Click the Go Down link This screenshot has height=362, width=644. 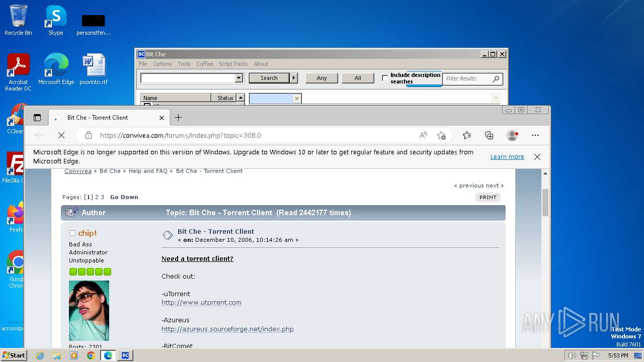tap(124, 197)
